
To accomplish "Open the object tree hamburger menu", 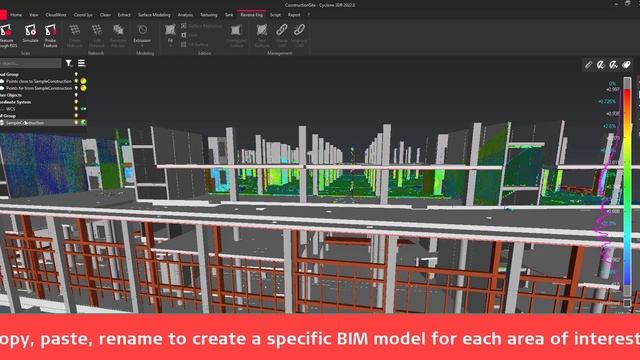I will coord(82,63).
